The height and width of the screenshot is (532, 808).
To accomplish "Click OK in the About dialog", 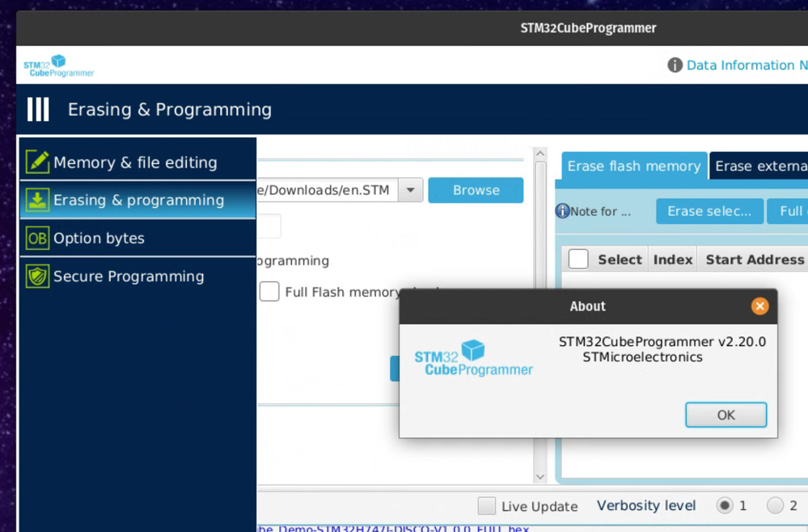I will pyautogui.click(x=725, y=414).
